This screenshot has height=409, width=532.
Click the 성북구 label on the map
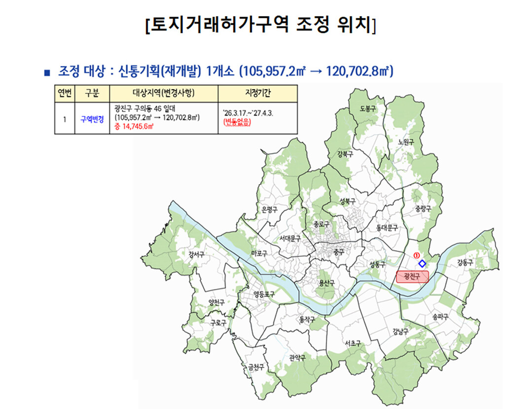(348, 201)
